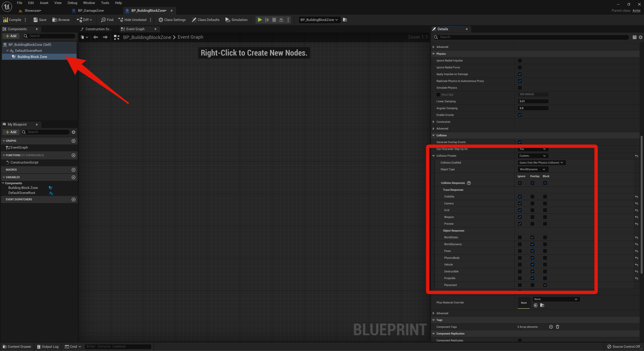Switch to the BP_DamageZone tab

90,11
